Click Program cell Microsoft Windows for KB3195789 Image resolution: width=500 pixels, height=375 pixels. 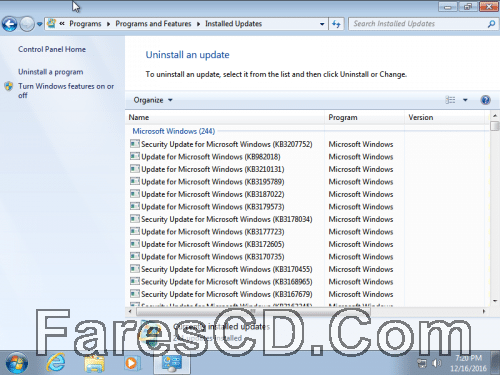click(x=361, y=182)
